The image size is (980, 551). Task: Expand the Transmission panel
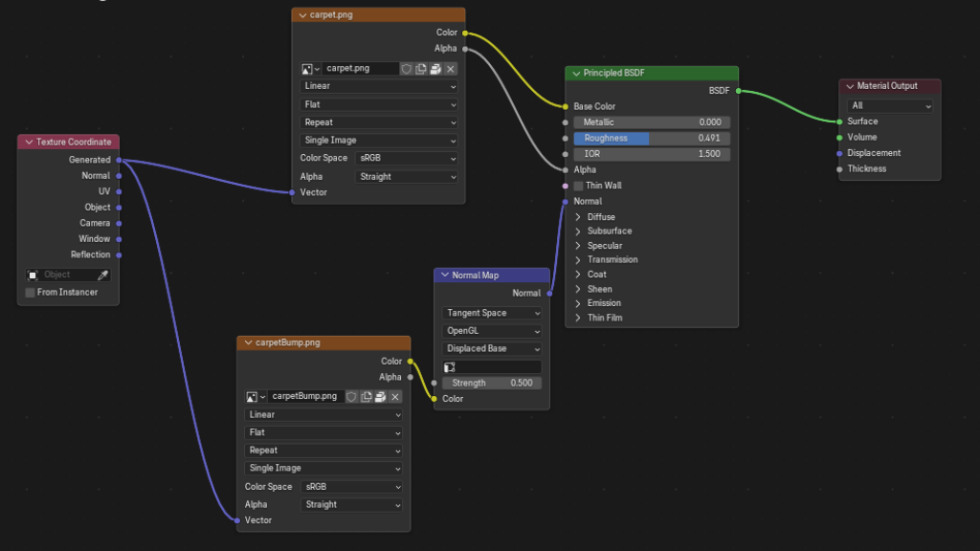point(577,260)
